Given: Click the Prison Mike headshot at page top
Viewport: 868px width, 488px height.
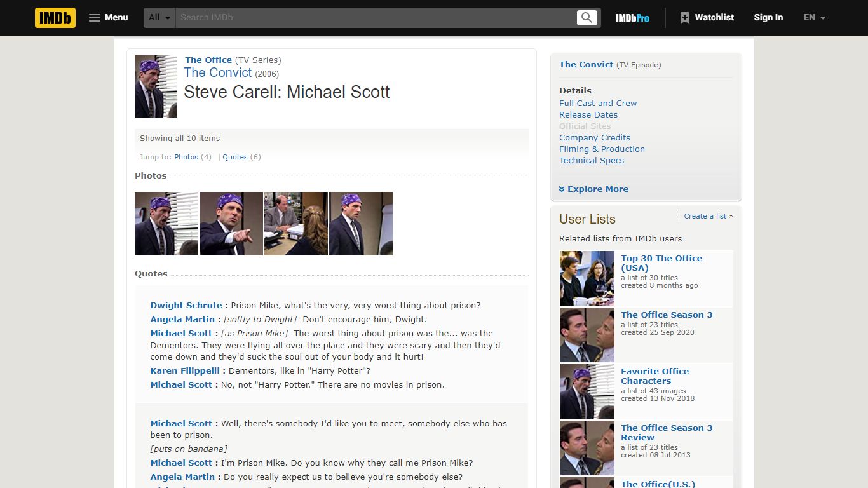Looking at the screenshot, I should [156, 86].
